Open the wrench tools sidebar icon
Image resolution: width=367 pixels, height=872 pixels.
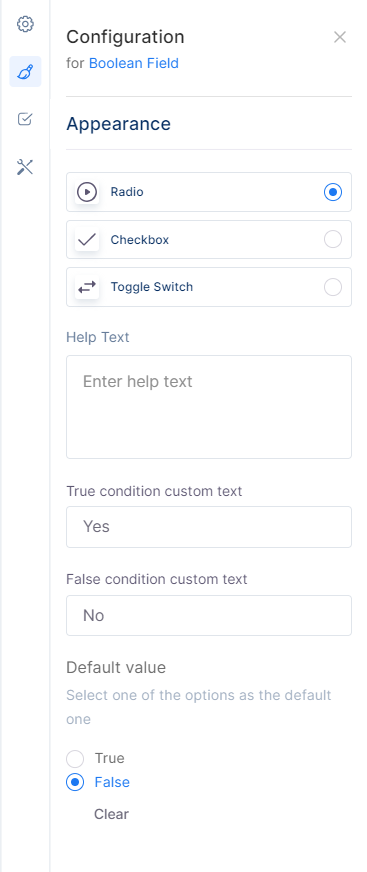click(25, 166)
